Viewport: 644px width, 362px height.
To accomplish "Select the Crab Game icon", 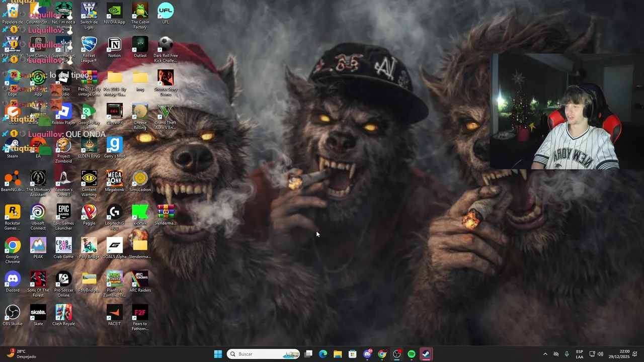I will point(63,248).
